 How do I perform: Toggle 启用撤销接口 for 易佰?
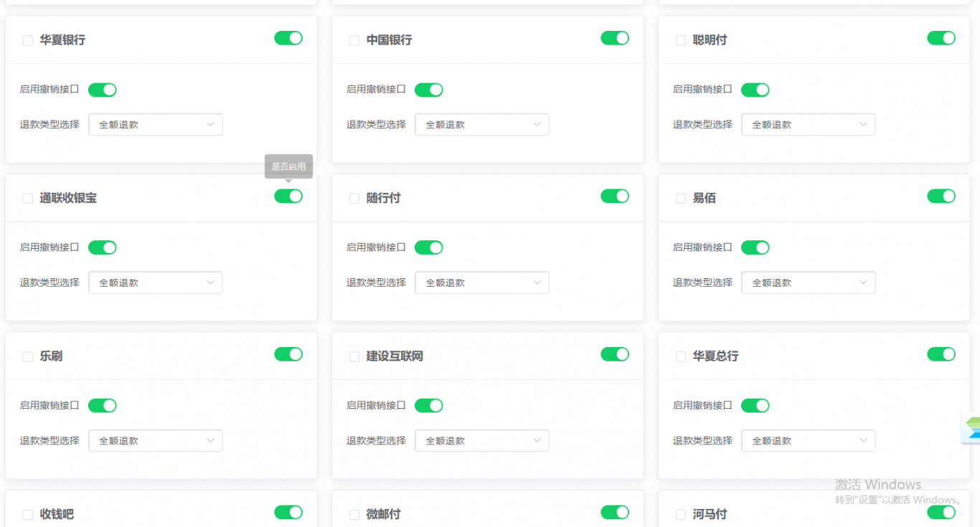pyautogui.click(x=755, y=247)
